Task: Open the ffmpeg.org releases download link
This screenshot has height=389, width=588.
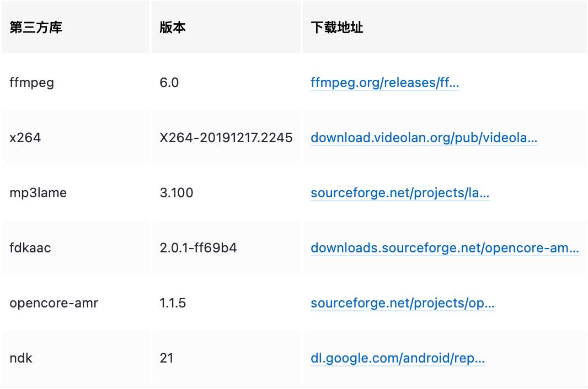Action: point(384,83)
